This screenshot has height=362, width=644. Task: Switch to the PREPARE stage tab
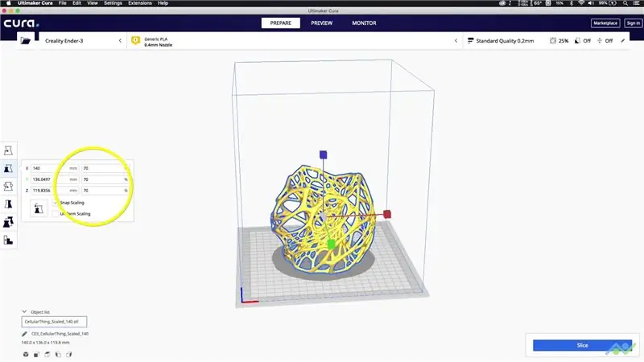(280, 23)
